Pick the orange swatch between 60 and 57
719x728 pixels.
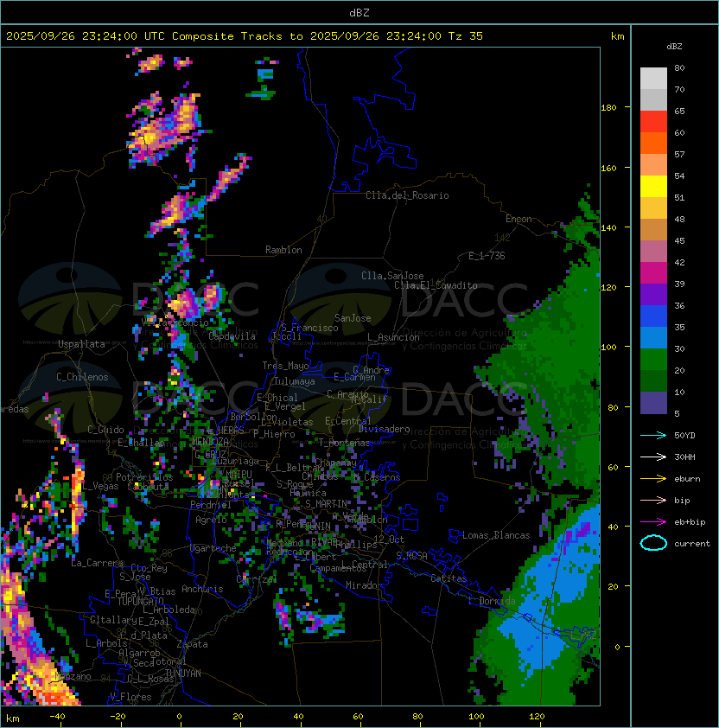[x=653, y=144]
